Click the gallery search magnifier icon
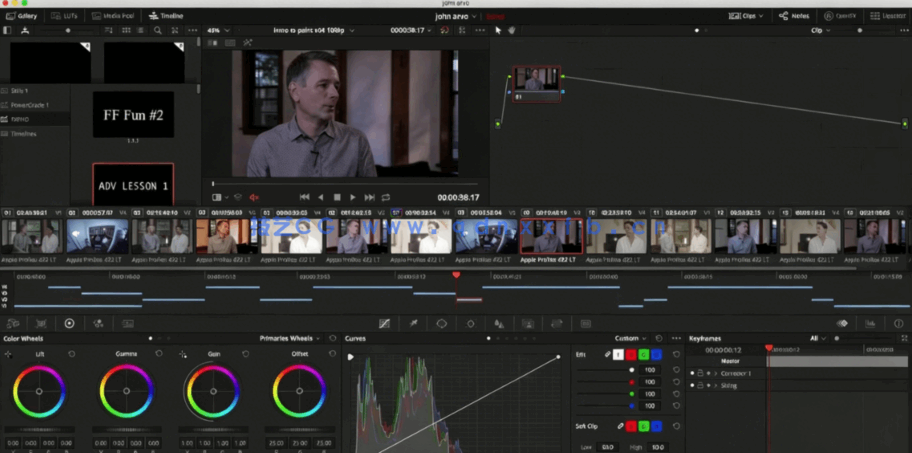The image size is (912, 453). tap(158, 30)
